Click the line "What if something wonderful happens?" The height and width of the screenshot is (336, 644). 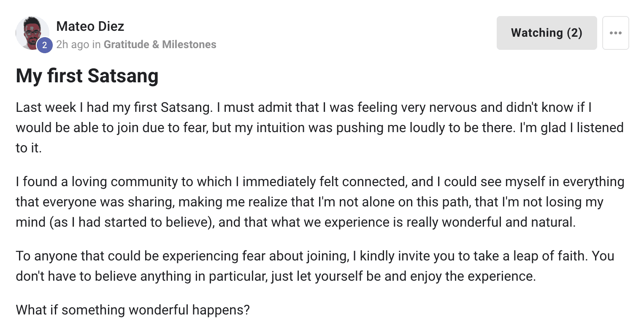(133, 310)
